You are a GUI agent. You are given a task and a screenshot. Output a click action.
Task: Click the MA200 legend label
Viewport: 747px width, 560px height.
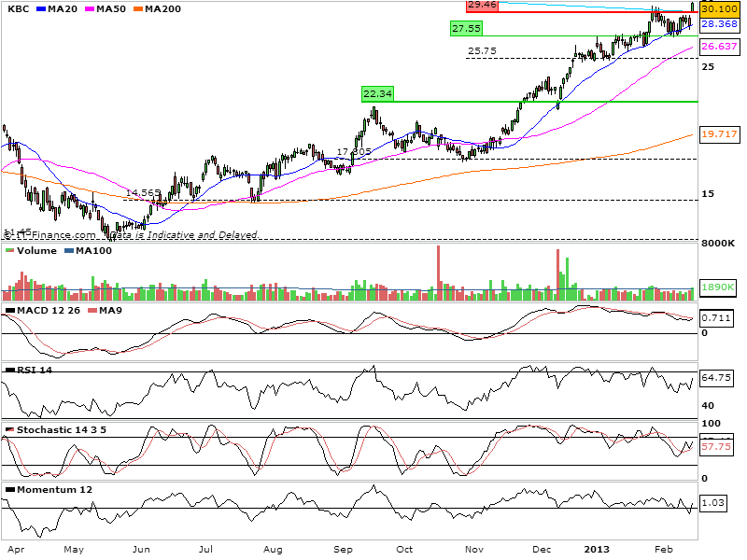click(162, 9)
